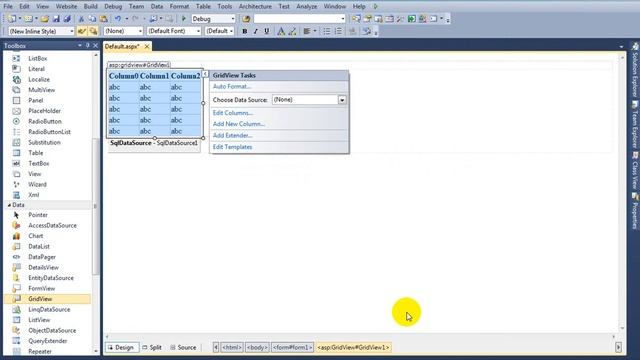Select the <form#form1> tag in breadcrumb

point(293,347)
